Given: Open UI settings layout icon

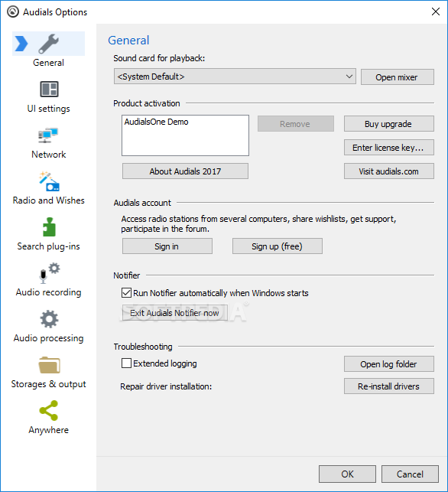Looking at the screenshot, I should tap(49, 89).
